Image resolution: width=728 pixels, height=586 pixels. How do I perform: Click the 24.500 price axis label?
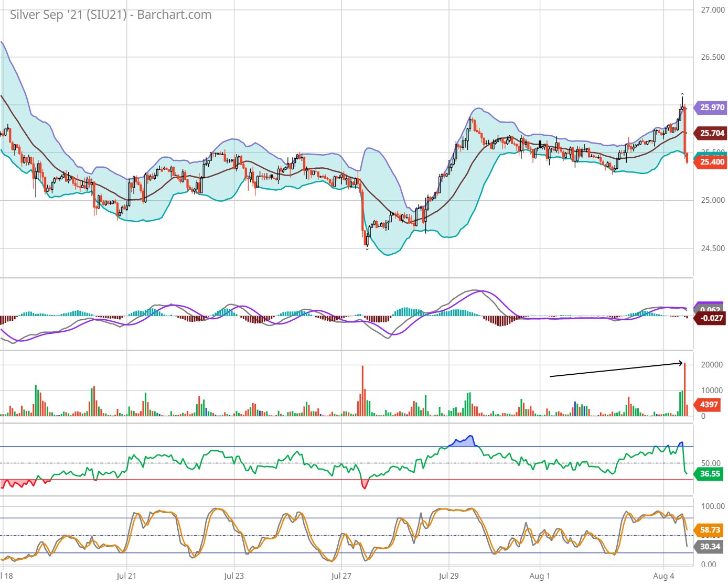point(713,248)
